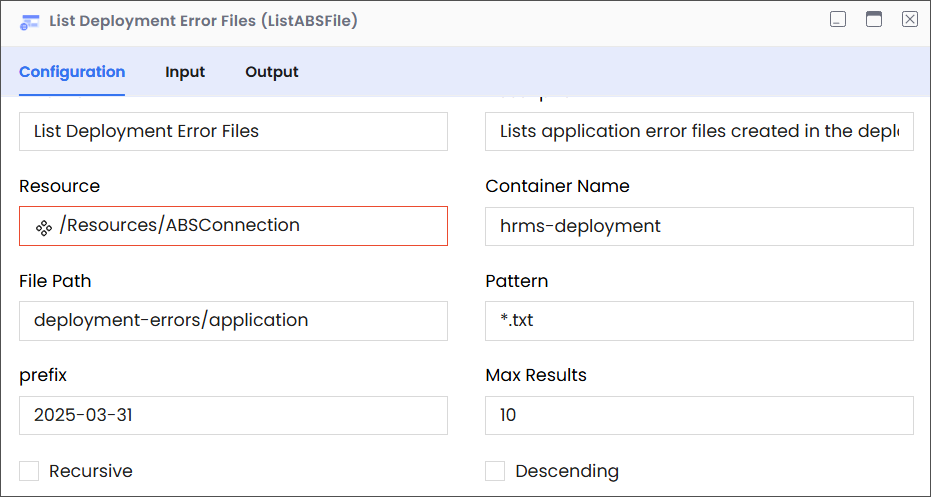
Task: Minimize the List Deployment Error Files dialog
Action: (838, 20)
